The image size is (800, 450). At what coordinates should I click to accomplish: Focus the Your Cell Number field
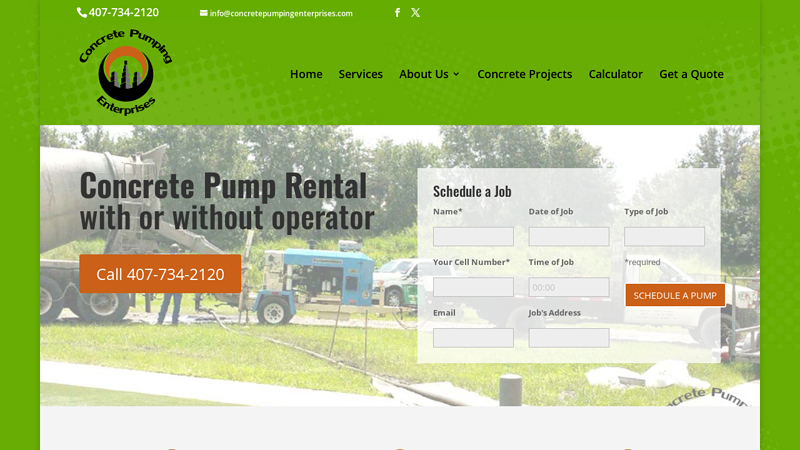473,287
